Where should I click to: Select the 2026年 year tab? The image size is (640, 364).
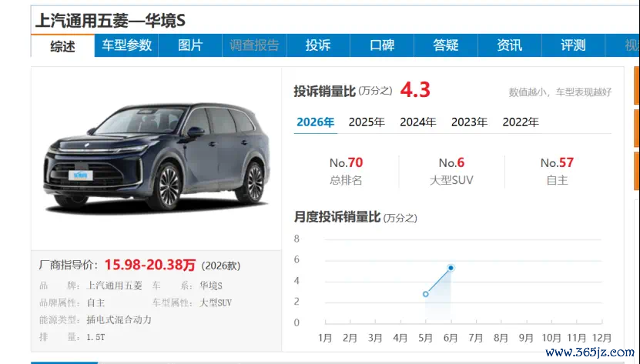click(316, 122)
